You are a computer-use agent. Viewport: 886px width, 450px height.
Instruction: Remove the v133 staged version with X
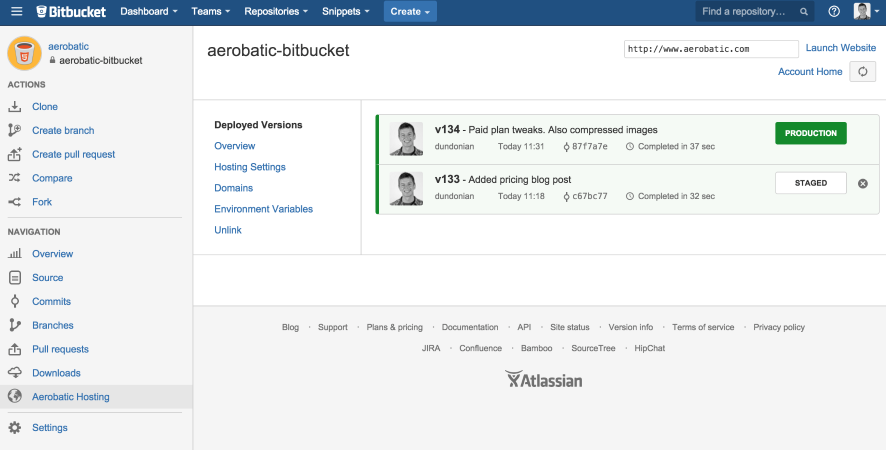(x=863, y=183)
